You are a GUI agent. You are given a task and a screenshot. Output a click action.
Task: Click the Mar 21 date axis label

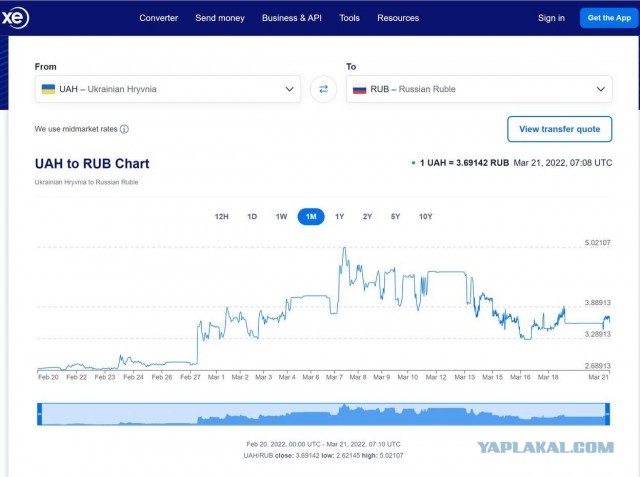pos(598,377)
